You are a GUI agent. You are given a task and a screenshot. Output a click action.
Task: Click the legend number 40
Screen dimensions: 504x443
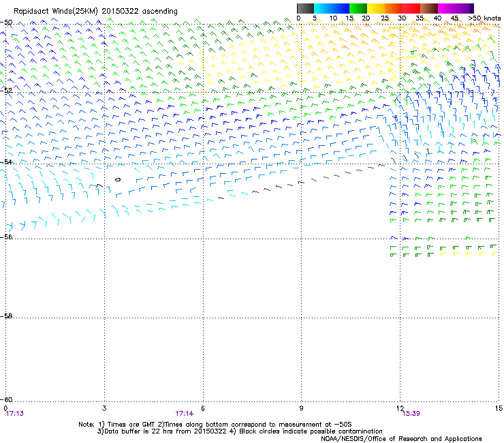437,18
